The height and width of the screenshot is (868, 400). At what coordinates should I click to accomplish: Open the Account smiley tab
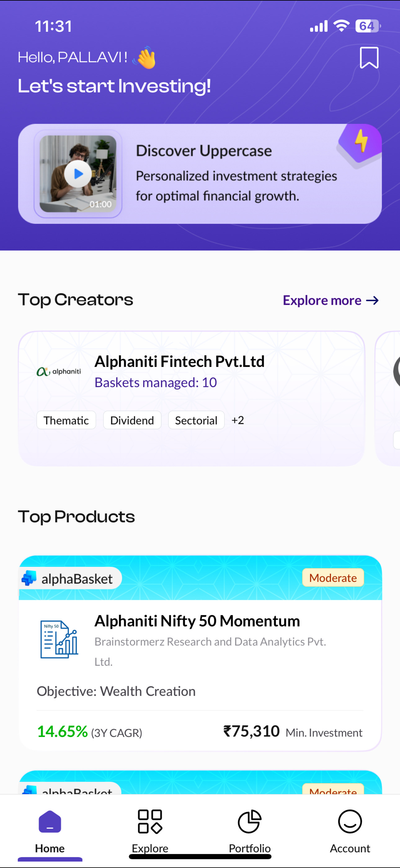(350, 831)
